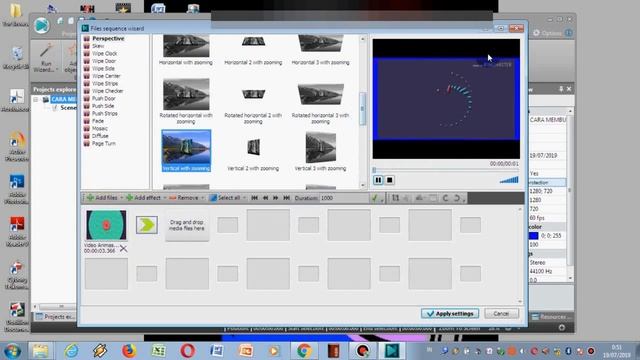Move to next item icon
Image resolution: width=640 pixels, height=360 pixels.
tap(276, 198)
